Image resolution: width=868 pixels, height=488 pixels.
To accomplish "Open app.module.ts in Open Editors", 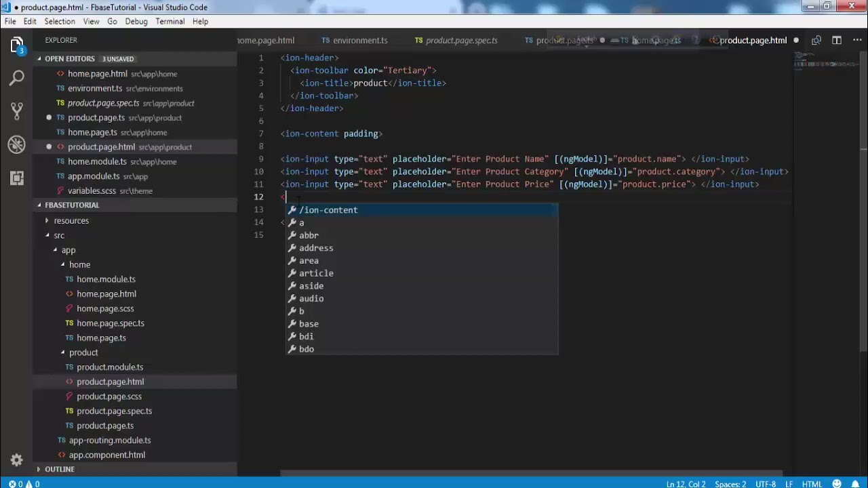I will coord(135,176).
